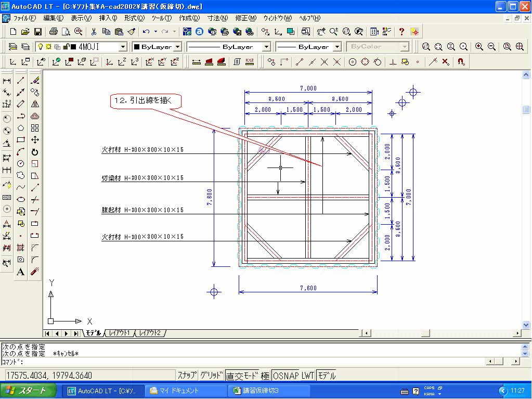Choose the Ellipse tool
Screen dimensions: 532x399
point(21,200)
